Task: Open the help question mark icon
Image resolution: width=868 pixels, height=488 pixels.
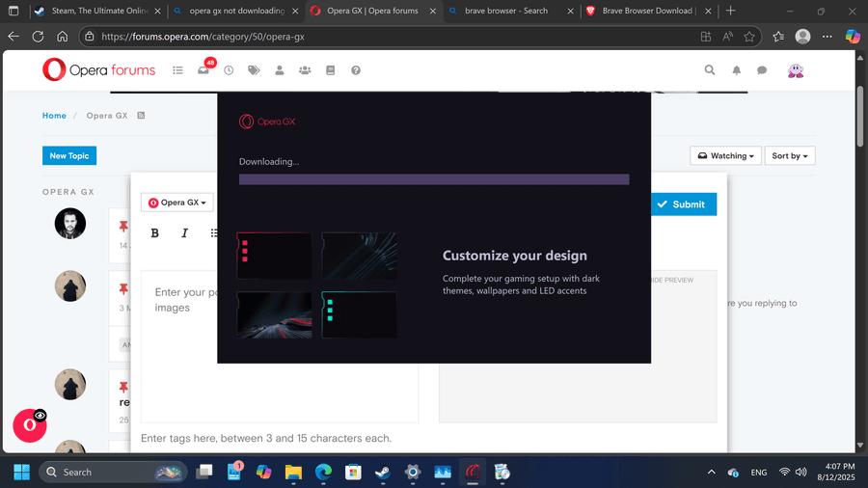Action: (356, 70)
